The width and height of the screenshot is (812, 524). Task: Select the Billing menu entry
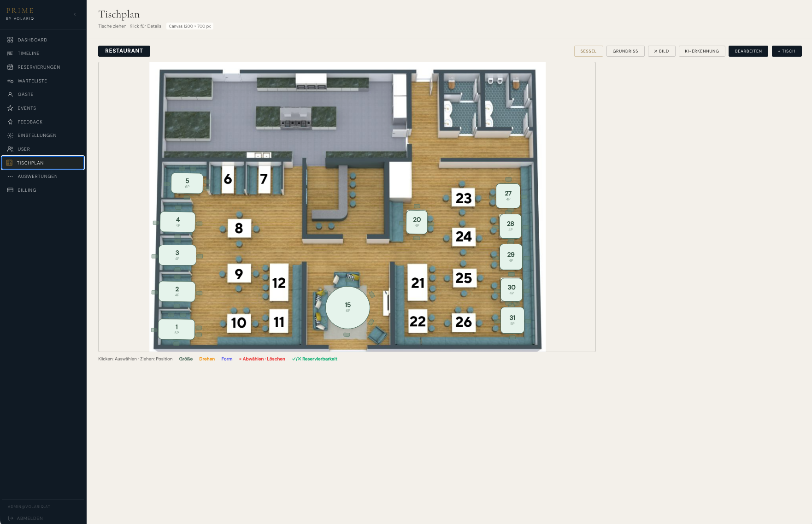tap(43, 190)
